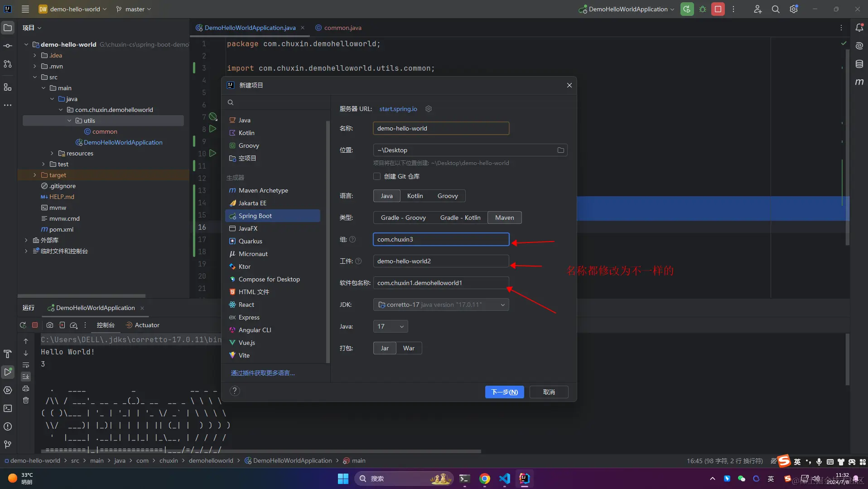Open pom.xml in the project tree
The image size is (868, 489).
point(61,229)
